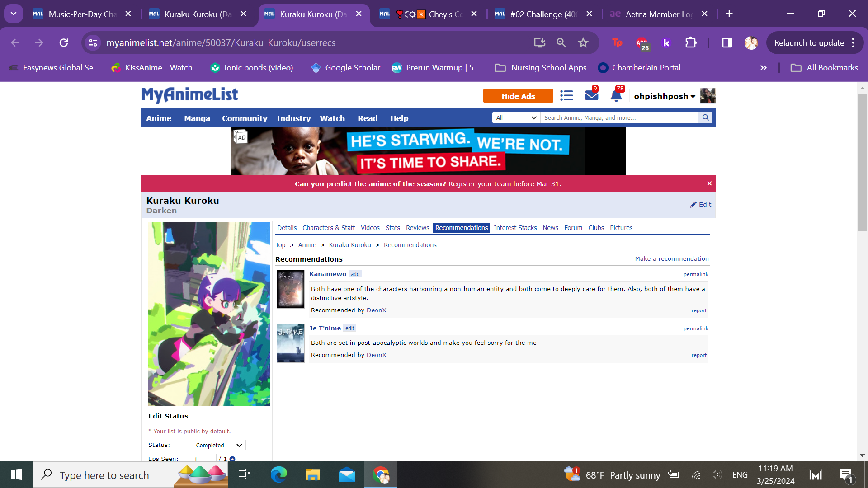Open the notifications bell icon
The image size is (868, 488).
point(616,95)
